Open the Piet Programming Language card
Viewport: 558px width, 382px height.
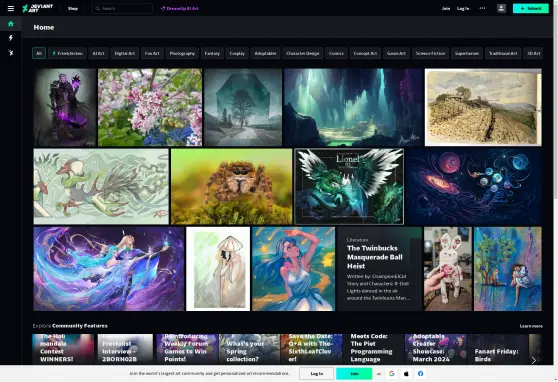[373, 349]
